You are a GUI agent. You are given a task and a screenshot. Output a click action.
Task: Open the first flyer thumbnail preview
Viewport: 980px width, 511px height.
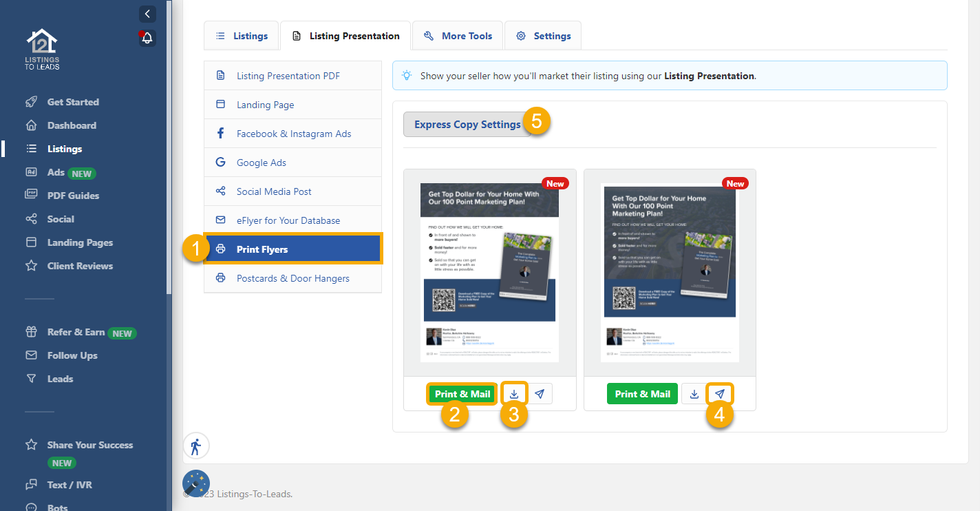click(x=489, y=272)
